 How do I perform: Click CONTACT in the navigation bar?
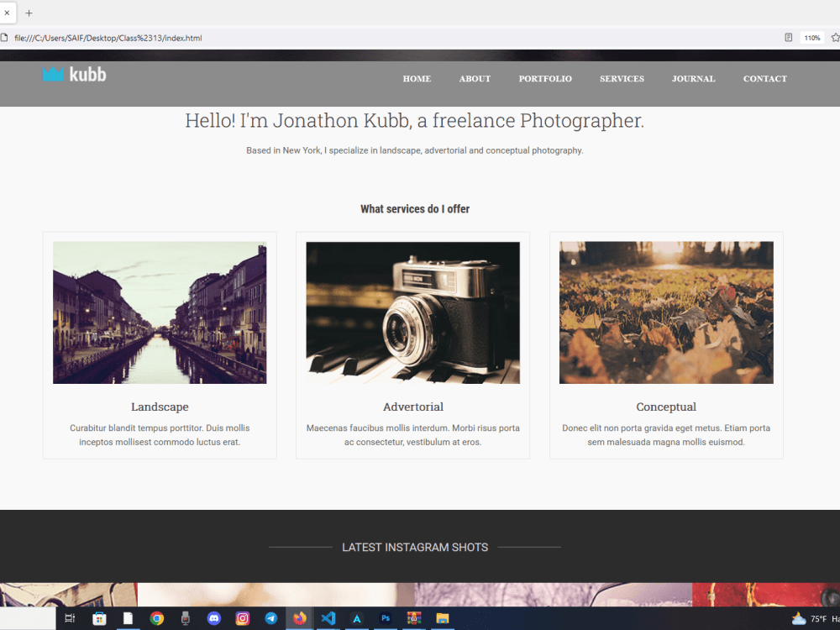coord(765,79)
